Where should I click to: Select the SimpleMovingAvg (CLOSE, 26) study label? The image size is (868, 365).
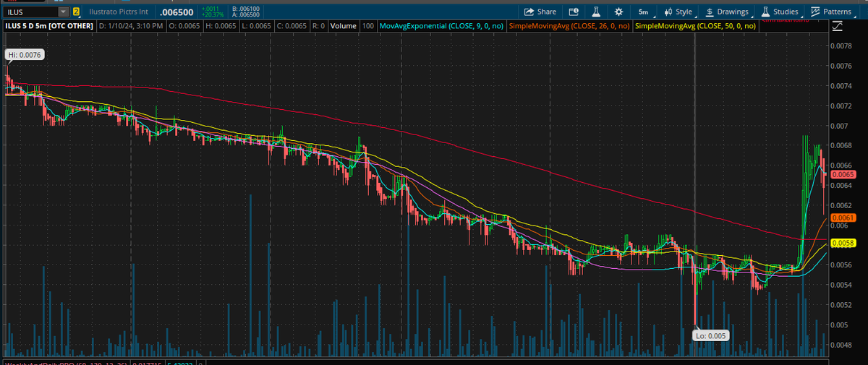(x=569, y=26)
